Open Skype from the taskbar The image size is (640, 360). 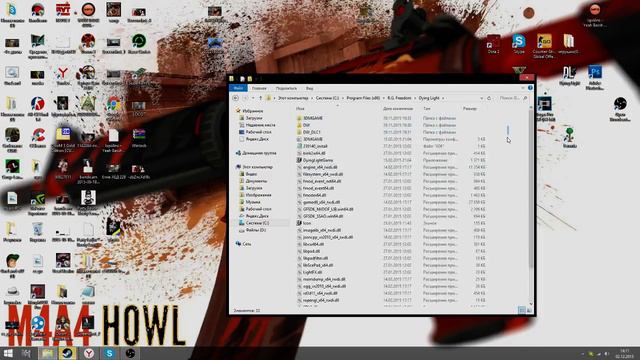109,353
